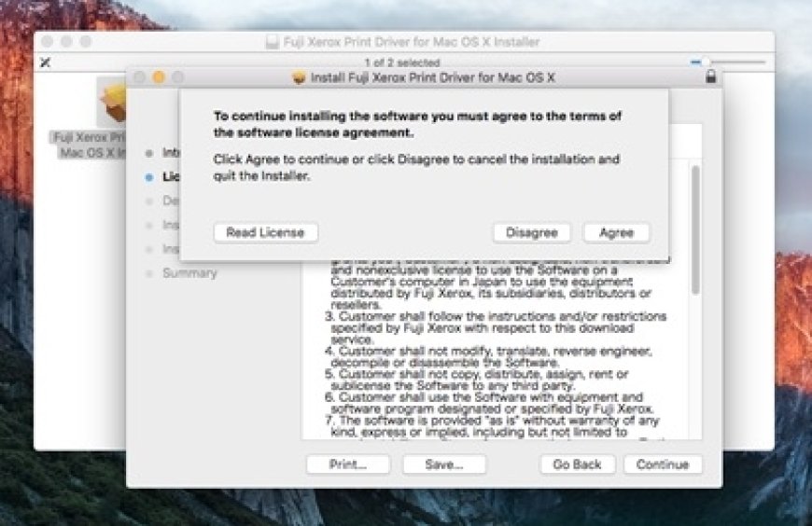Click Agree in the license dialog
The image size is (812, 526).
[616, 232]
